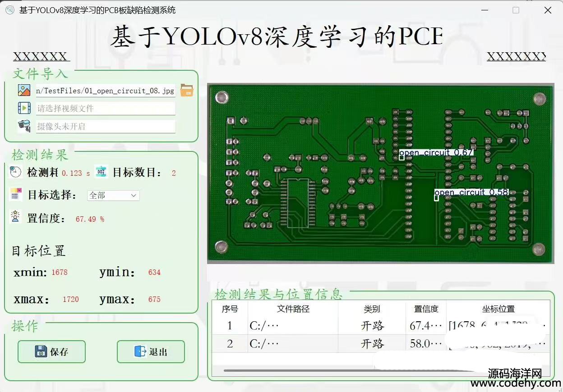Click the floppy disk icon on 保存

click(x=41, y=351)
